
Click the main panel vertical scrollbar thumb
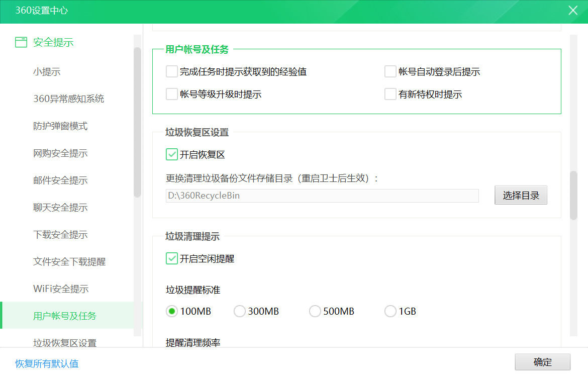click(573, 195)
